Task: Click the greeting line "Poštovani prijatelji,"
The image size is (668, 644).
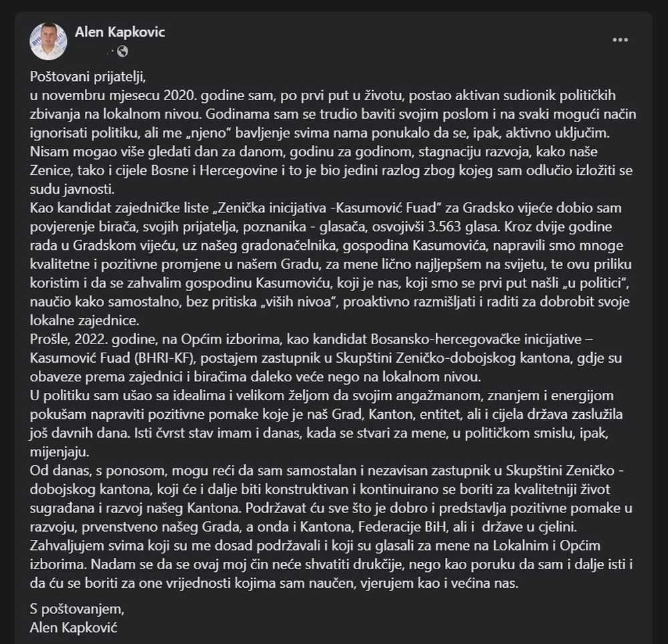Action: click(88, 75)
